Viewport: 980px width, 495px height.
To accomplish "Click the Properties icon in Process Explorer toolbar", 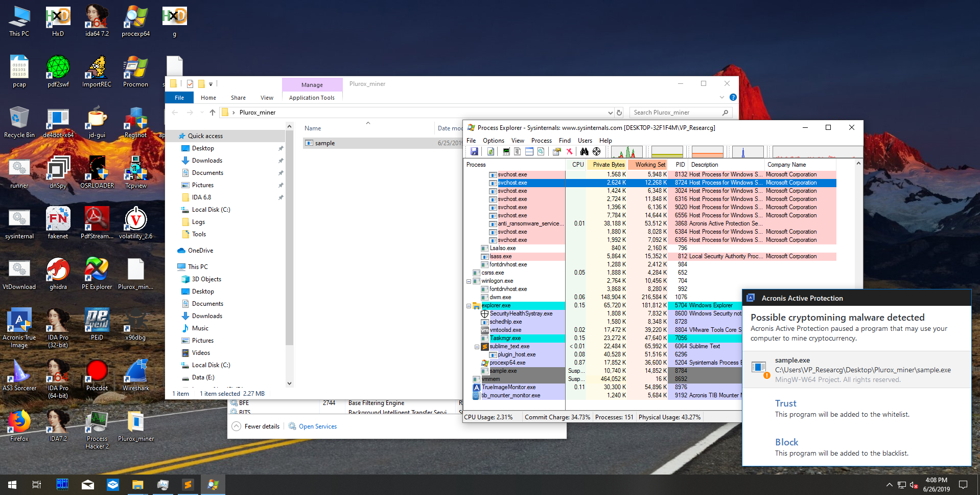I will (556, 151).
